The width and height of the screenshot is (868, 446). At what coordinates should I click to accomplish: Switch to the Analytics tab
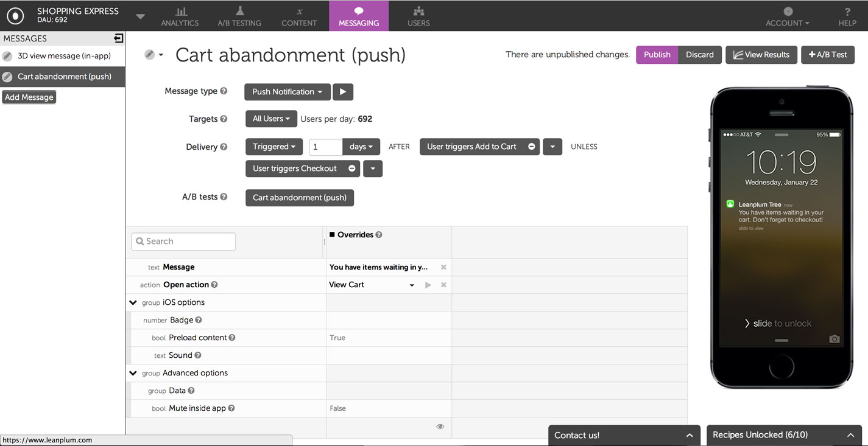click(x=180, y=16)
